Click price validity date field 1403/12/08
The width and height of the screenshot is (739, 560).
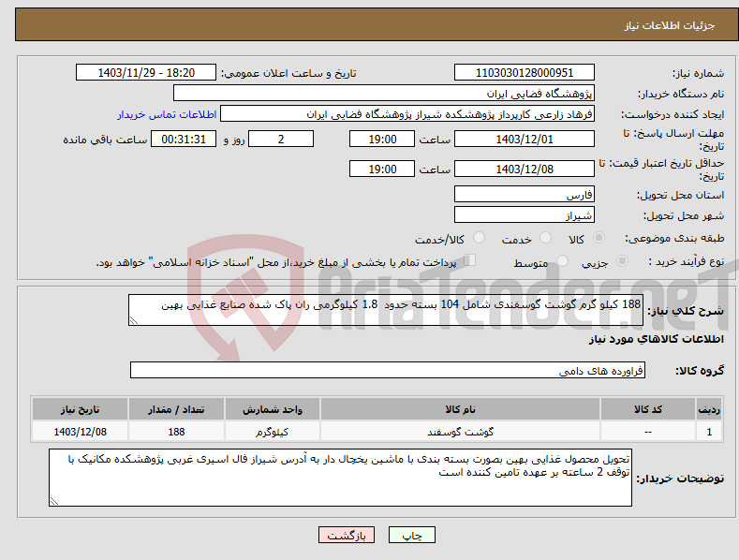[x=525, y=169]
